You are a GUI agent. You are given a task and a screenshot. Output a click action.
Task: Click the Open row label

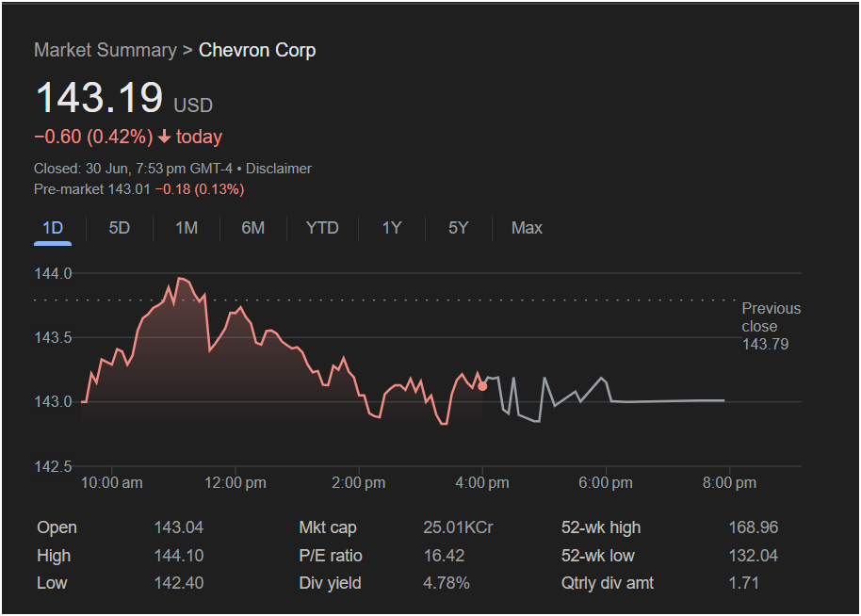57,527
